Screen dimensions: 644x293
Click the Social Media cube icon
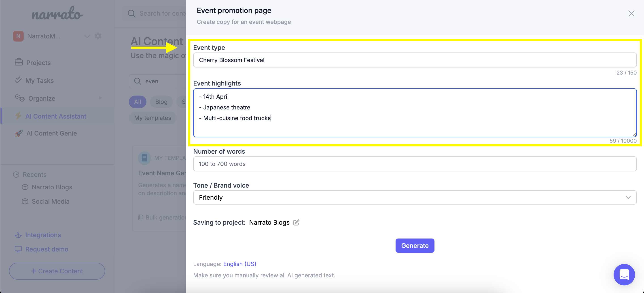25,201
